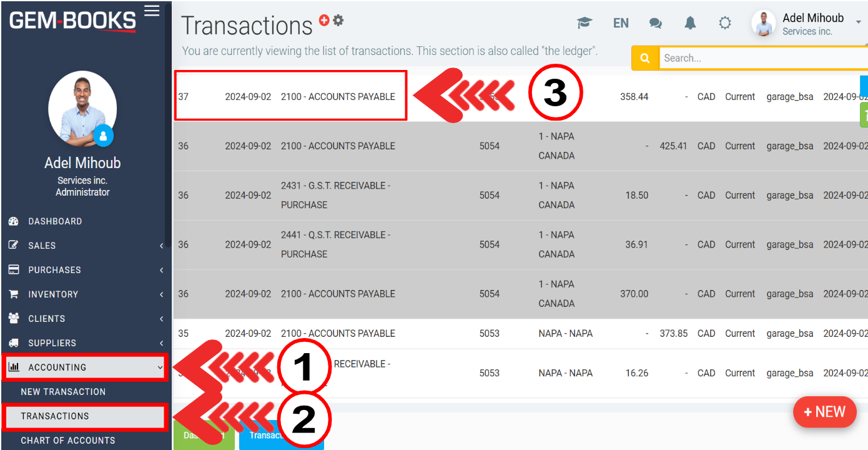Open the graduation cap tutorials icon
Image resolution: width=868 pixels, height=450 pixels.
[x=584, y=23]
